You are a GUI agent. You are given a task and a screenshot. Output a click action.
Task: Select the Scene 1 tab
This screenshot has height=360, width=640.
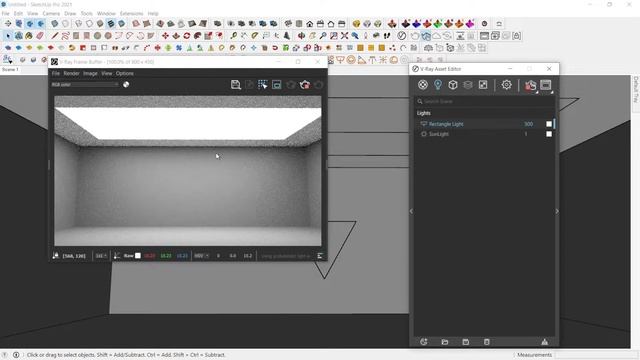pos(10,69)
